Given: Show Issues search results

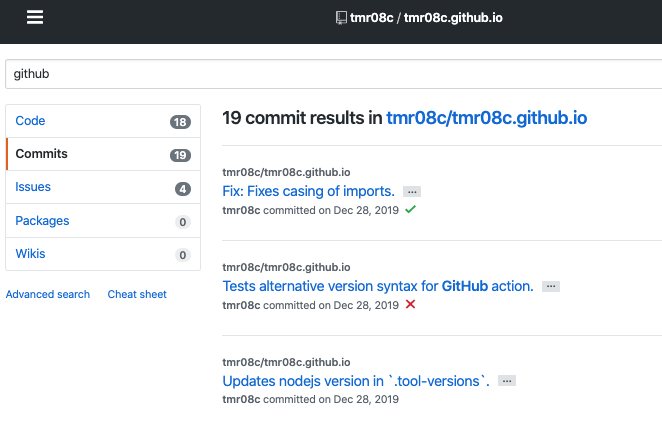Looking at the screenshot, I should (x=103, y=187).
